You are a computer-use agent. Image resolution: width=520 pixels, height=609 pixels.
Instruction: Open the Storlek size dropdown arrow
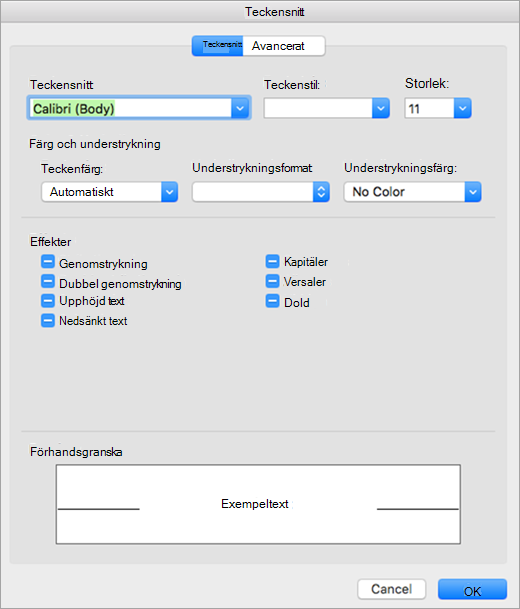[x=463, y=108]
